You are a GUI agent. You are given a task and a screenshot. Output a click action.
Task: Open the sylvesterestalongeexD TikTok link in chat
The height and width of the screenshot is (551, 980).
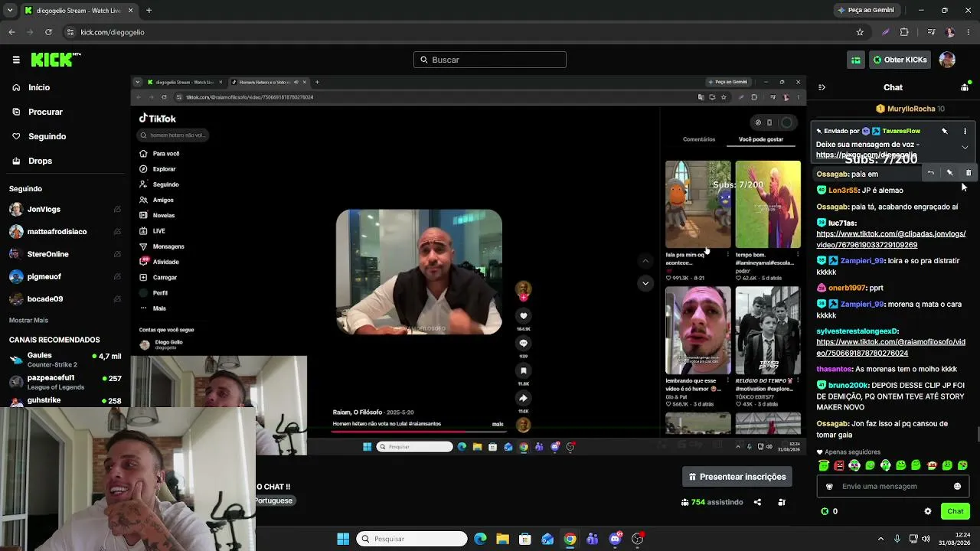(890, 347)
